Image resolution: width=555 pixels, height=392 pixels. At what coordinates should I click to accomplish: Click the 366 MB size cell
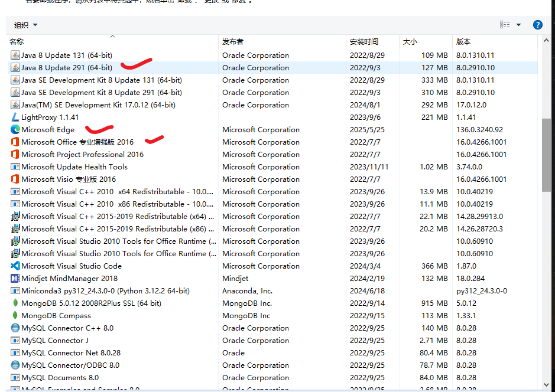point(434,266)
